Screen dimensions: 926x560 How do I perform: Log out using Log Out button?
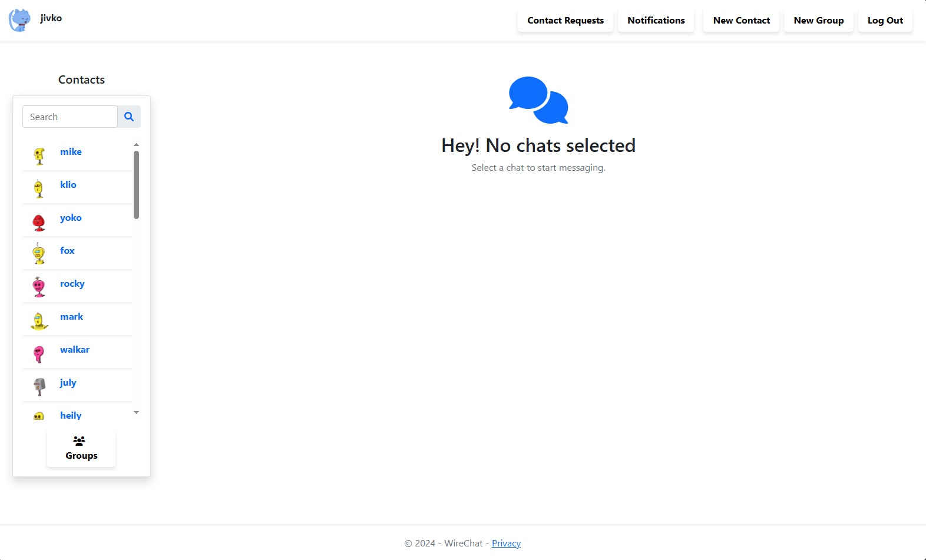885,21
